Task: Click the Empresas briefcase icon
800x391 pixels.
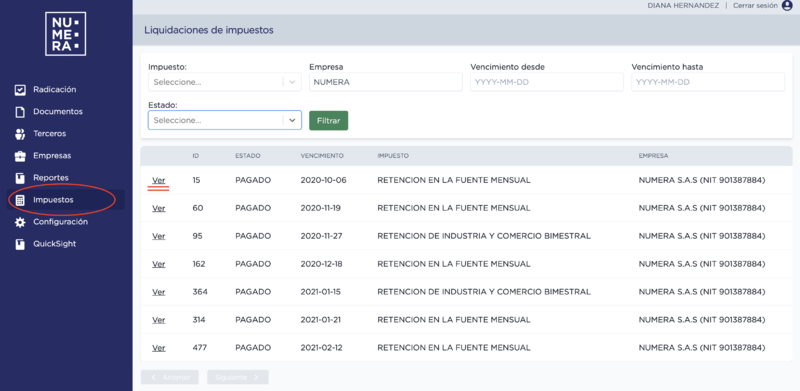Action: pos(20,156)
